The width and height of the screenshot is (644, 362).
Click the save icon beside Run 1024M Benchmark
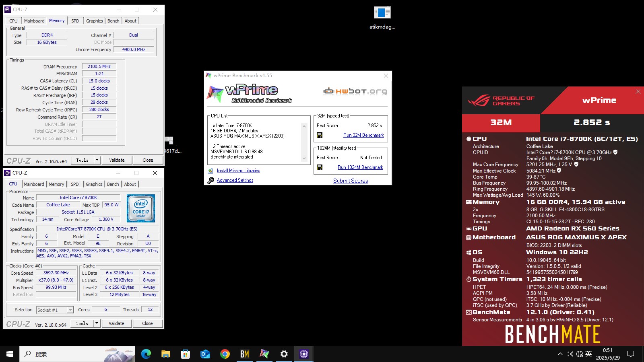click(x=320, y=167)
